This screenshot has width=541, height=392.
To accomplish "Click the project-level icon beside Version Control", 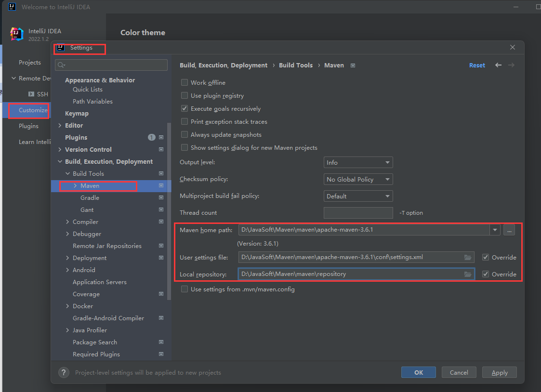I will (161, 149).
